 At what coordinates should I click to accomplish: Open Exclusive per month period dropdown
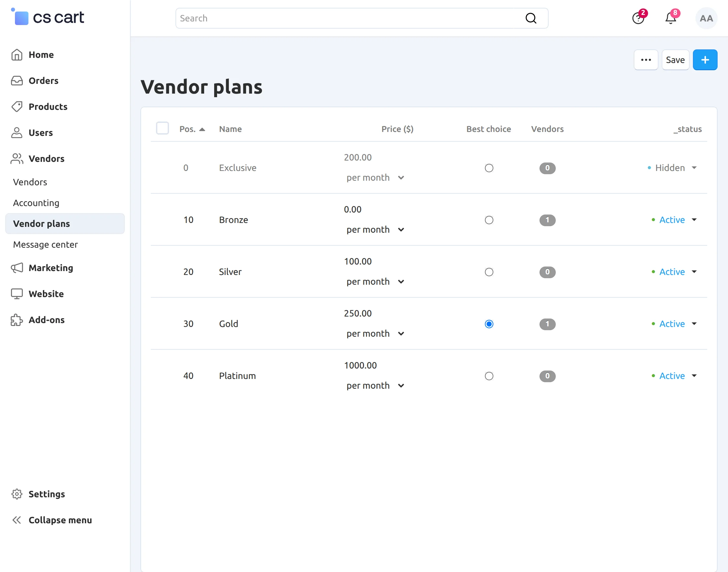(x=375, y=177)
